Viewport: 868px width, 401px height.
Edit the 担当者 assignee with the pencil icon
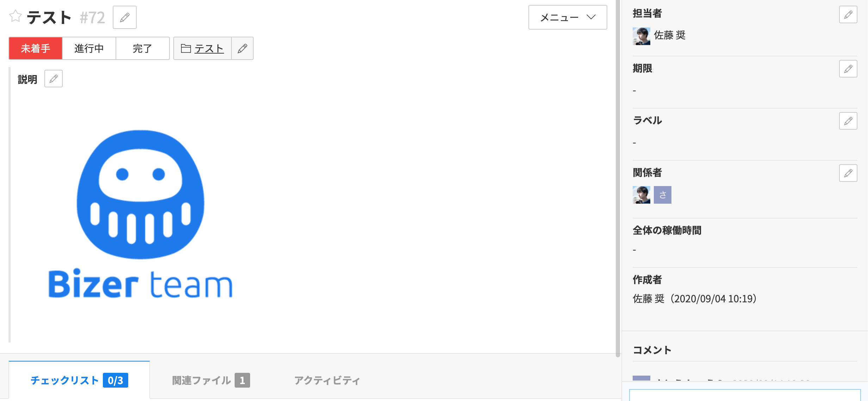(x=849, y=14)
